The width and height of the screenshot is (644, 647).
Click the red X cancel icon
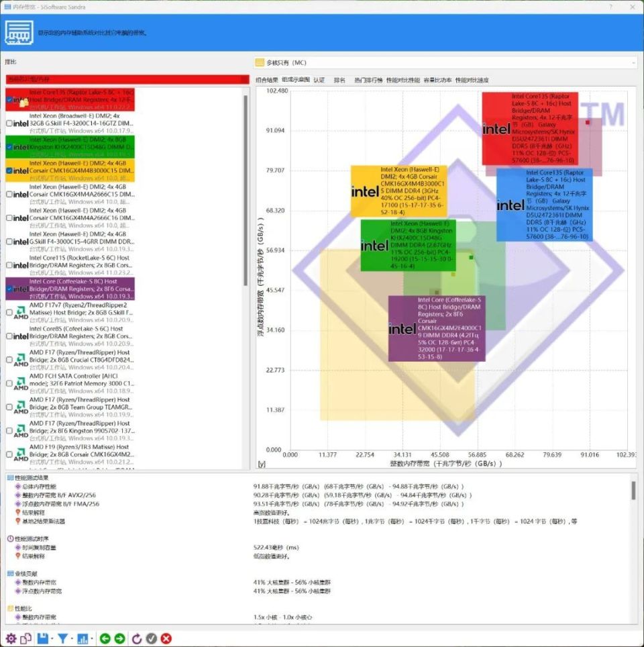pyautogui.click(x=166, y=638)
